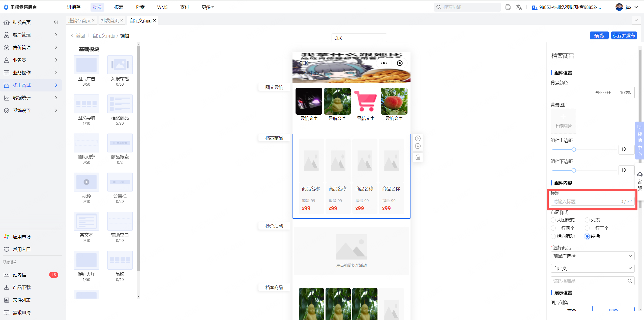The height and width of the screenshot is (320, 644).
Task: Open the 报表 top menu
Action: 119,7
